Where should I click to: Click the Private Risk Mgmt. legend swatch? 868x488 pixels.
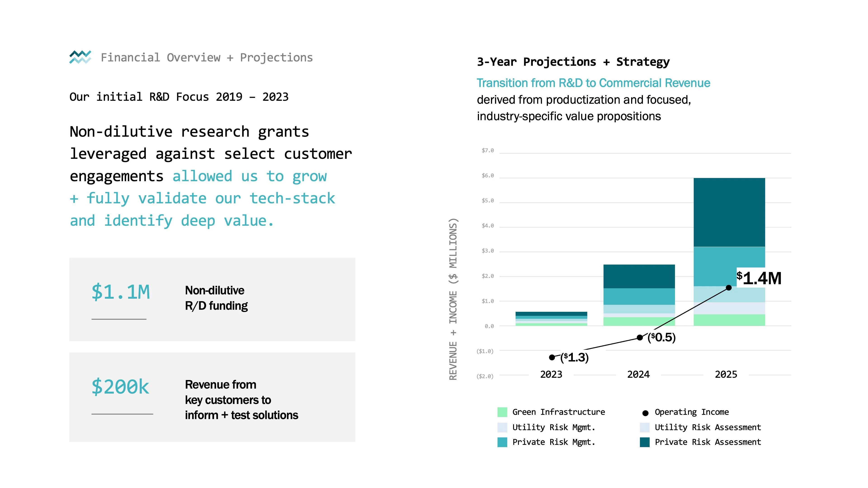pos(502,442)
